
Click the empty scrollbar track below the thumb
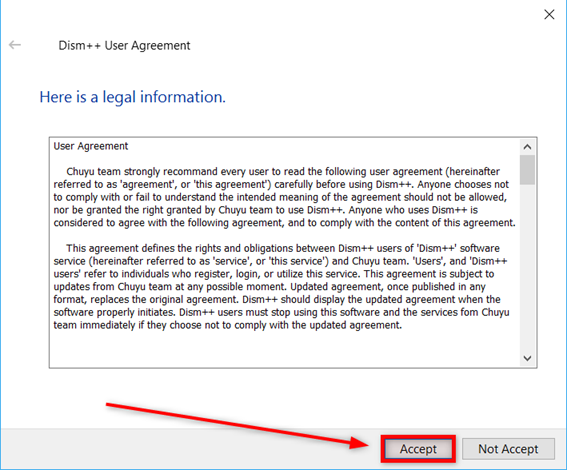pyautogui.click(x=527, y=268)
